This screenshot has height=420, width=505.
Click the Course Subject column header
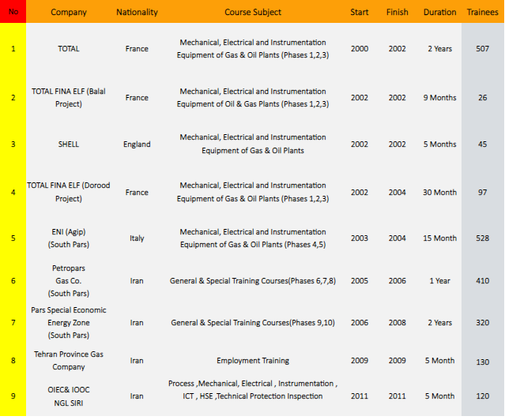click(253, 12)
